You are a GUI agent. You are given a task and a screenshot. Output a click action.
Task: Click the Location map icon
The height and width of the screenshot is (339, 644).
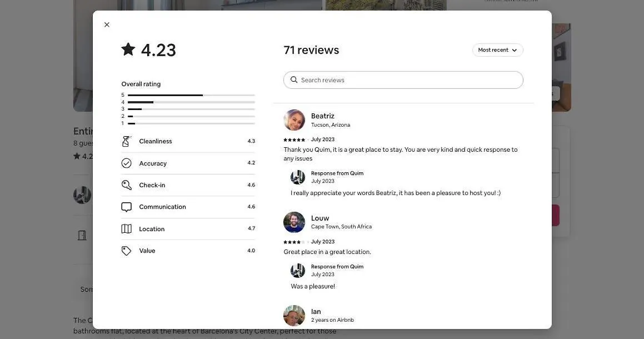(126, 229)
